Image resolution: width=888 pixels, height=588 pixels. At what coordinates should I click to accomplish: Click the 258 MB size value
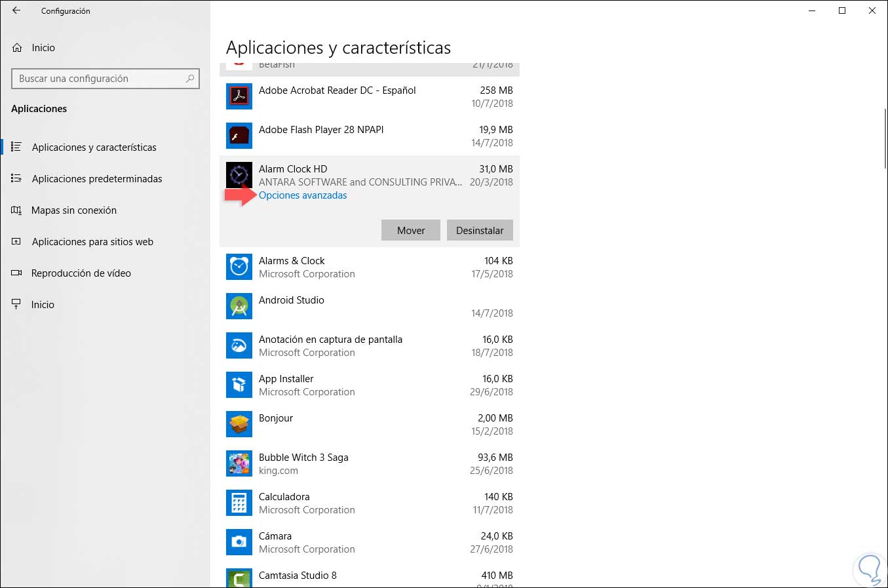click(x=496, y=90)
